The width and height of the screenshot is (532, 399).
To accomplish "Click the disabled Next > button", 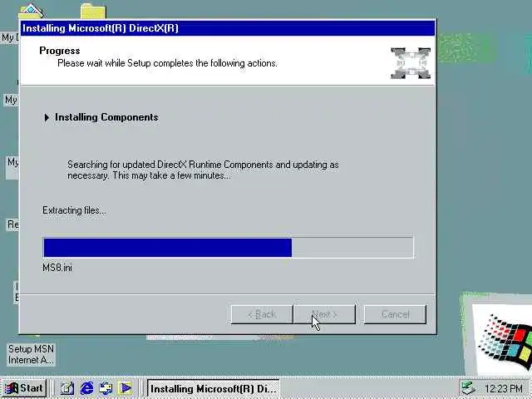I will click(325, 314).
